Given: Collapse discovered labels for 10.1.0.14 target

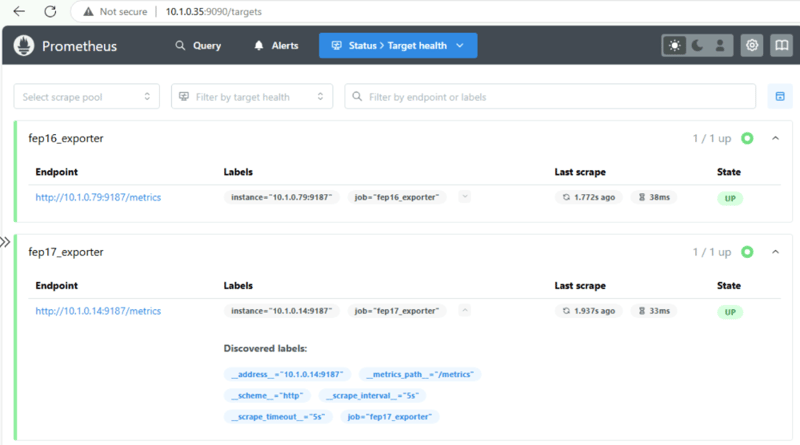Looking at the screenshot, I should click(x=464, y=310).
